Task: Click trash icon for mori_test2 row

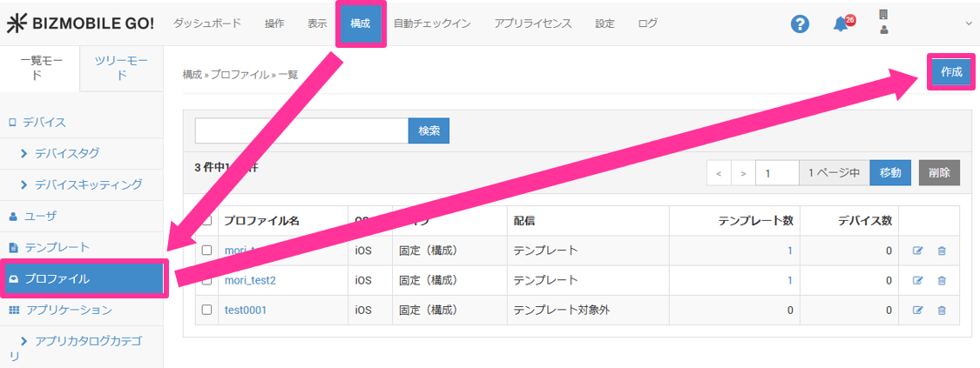Action: 942,280
